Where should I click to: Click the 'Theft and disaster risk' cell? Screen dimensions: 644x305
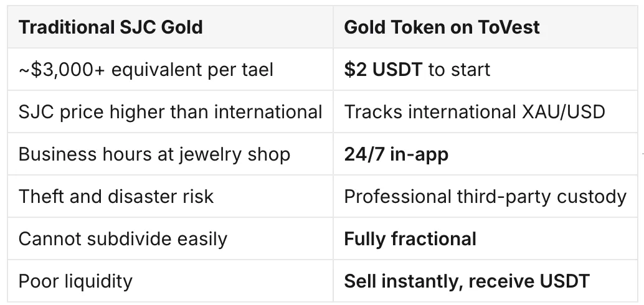pos(170,196)
